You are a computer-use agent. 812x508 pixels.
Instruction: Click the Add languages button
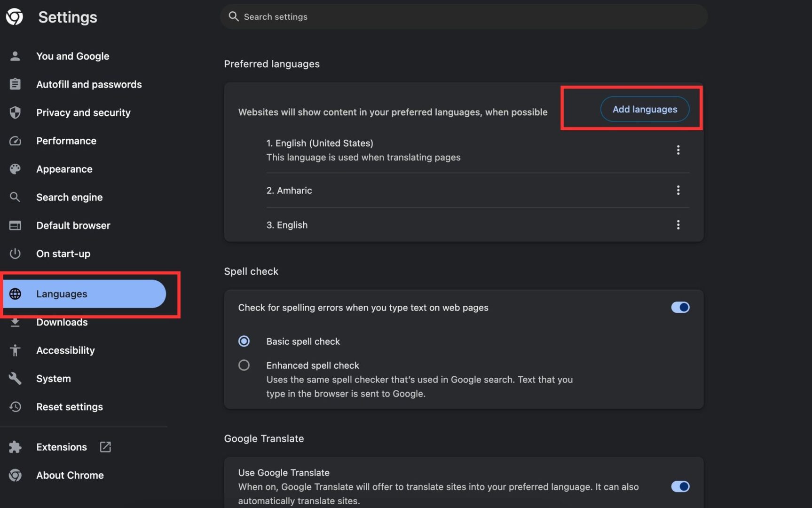click(645, 109)
